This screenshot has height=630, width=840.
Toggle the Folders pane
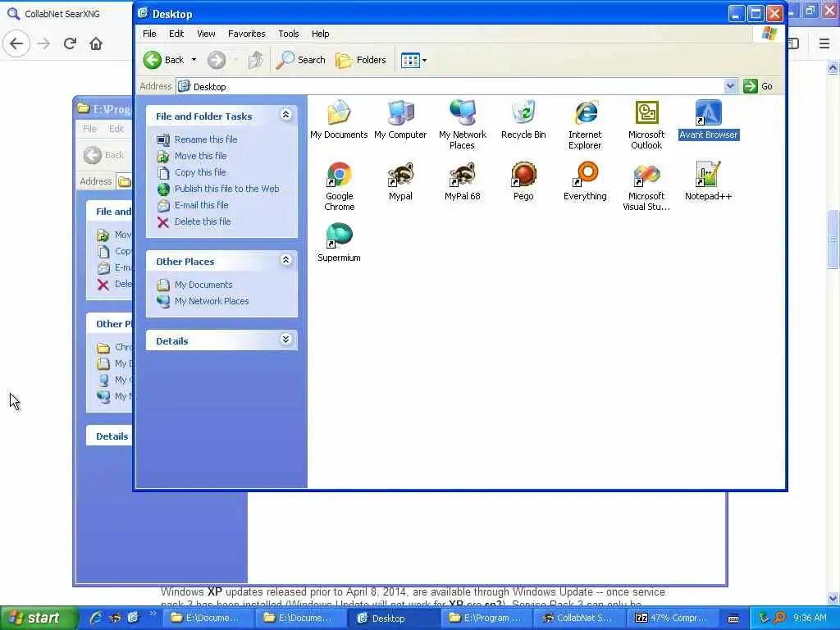(x=361, y=60)
